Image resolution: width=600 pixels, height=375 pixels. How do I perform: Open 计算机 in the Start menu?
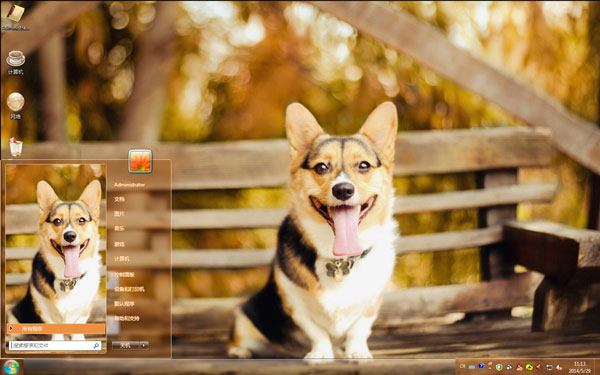[122, 259]
